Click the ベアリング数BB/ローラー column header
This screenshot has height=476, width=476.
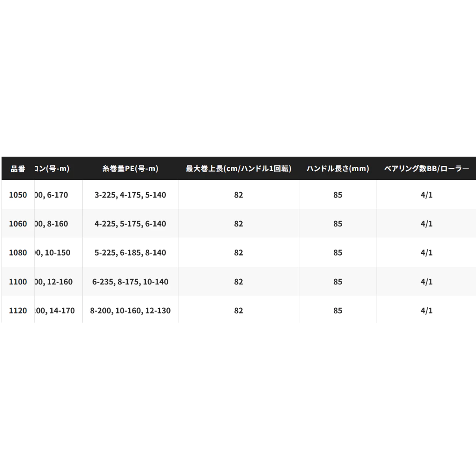(426, 169)
